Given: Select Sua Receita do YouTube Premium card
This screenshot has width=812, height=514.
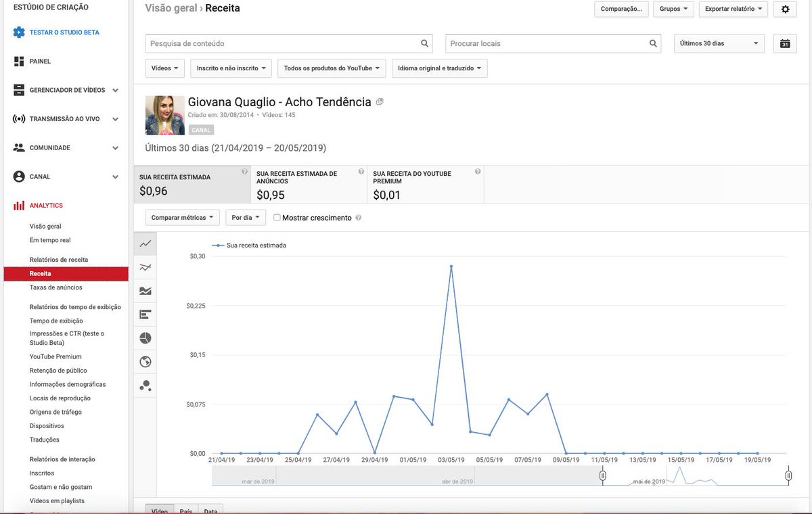Looking at the screenshot, I should pos(426,184).
